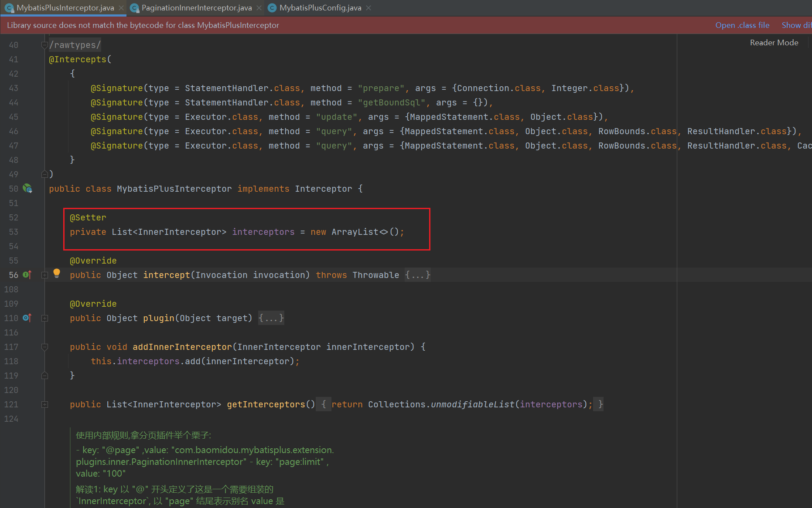The height and width of the screenshot is (508, 812).
Task: Click the Open .class file link
Action: (x=742, y=25)
